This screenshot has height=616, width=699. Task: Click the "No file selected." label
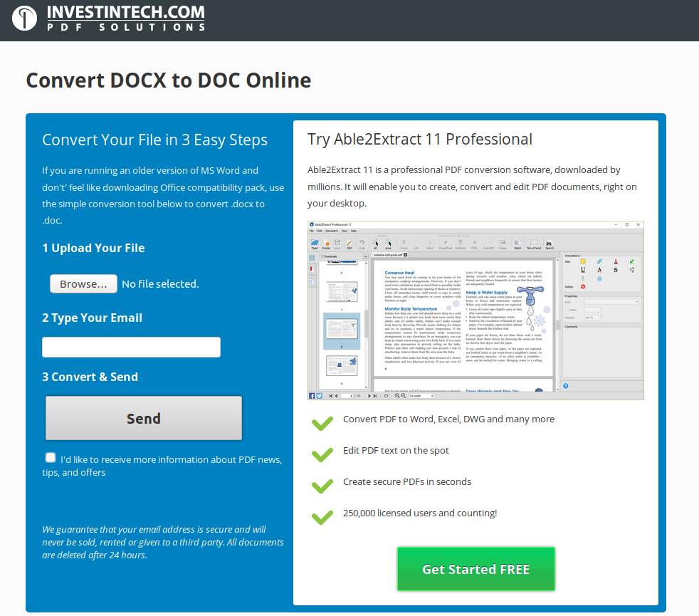(x=160, y=283)
